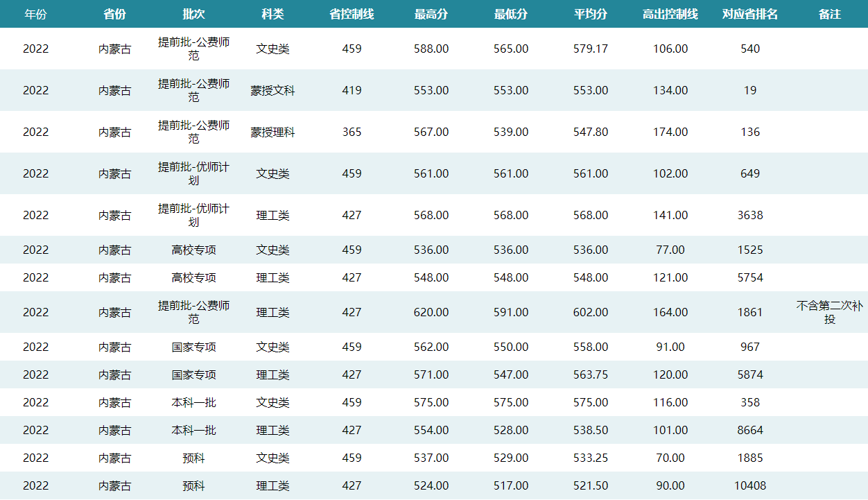868x500 pixels.
Task: Click the 高出控制线 column header
Action: pos(670,14)
